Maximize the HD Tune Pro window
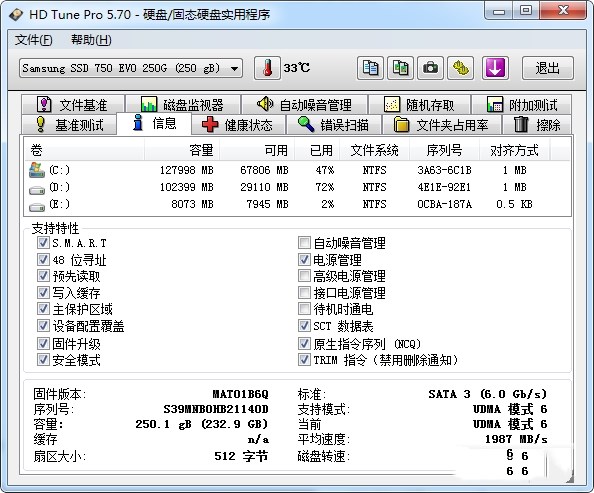The width and height of the screenshot is (594, 493). click(526, 11)
